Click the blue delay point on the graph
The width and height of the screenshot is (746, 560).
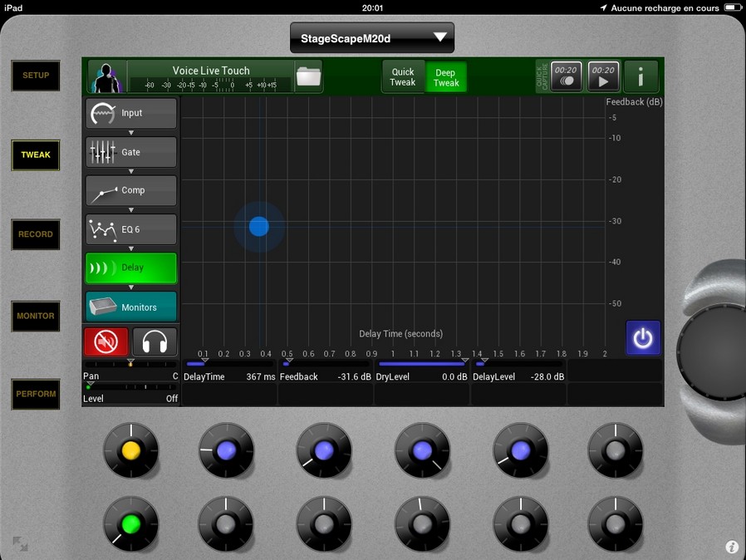(x=258, y=226)
